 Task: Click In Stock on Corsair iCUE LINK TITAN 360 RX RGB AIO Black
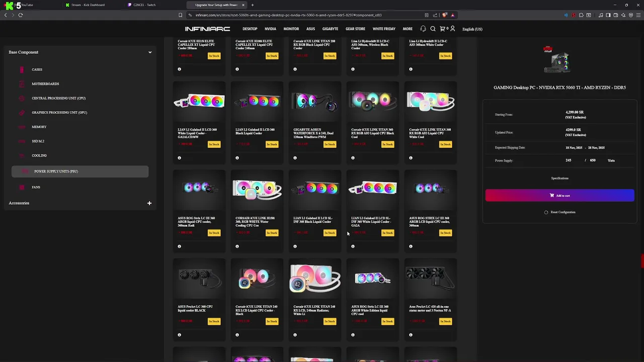(x=387, y=144)
